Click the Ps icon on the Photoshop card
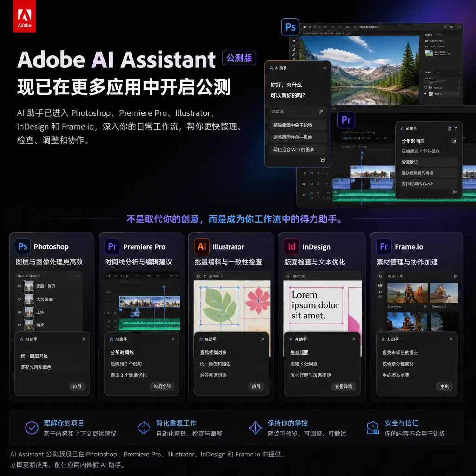Viewport: 476px width, 476px height. [23, 246]
